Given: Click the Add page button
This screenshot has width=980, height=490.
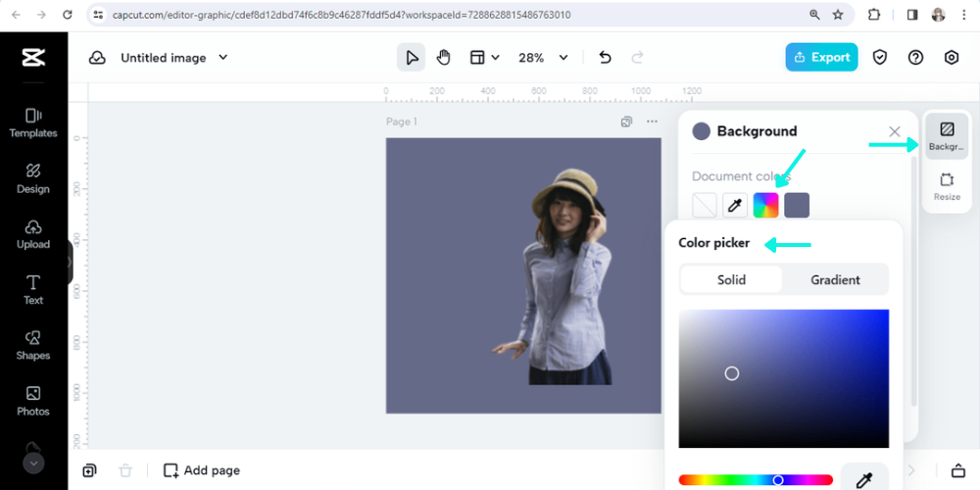Looking at the screenshot, I should (x=201, y=470).
